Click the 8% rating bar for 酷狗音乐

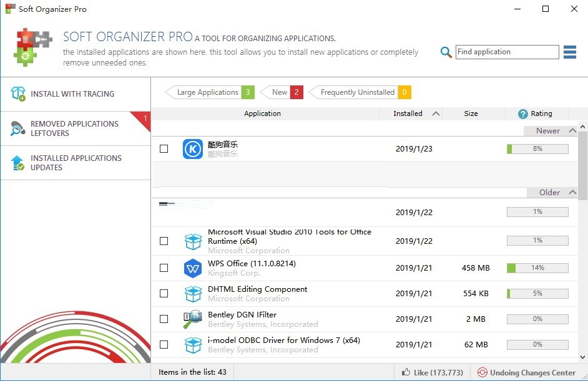pyautogui.click(x=537, y=149)
